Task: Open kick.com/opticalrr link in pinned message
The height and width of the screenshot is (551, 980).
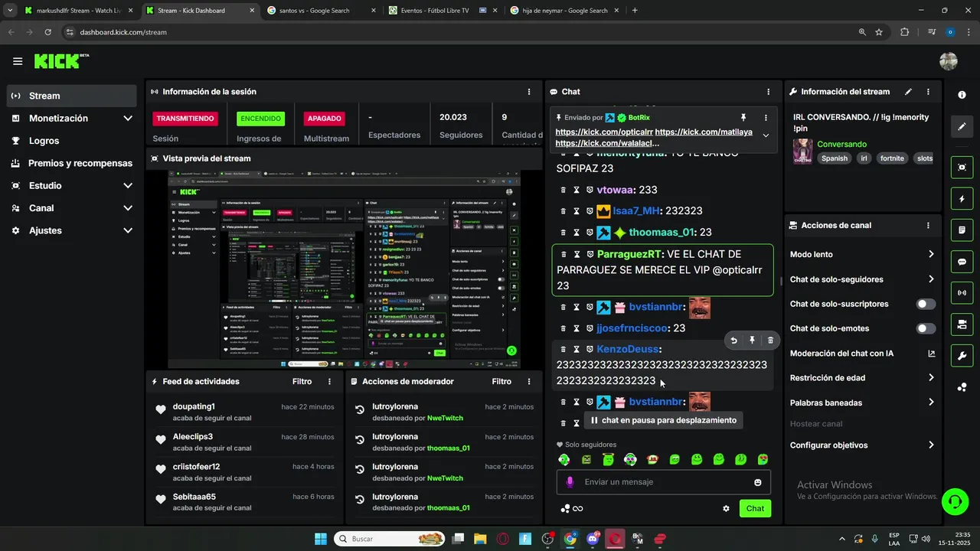Action: click(x=604, y=132)
